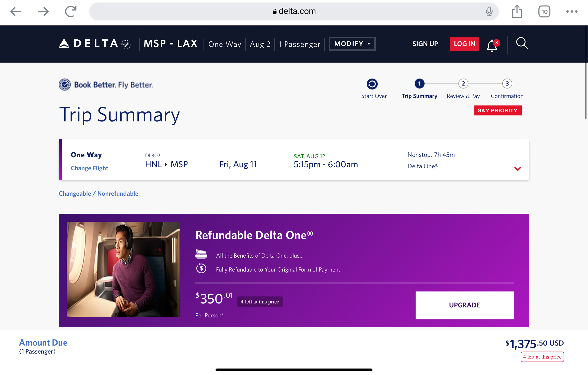Go back using the browser back arrow
The height and width of the screenshot is (375, 588).
click(16, 11)
